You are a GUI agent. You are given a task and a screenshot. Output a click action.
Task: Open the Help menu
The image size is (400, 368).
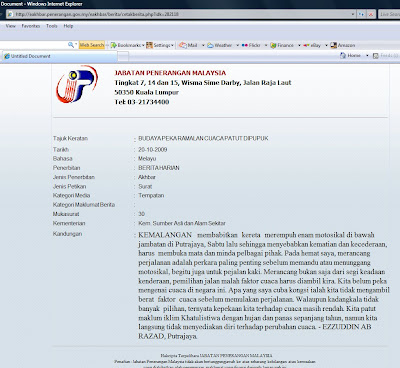point(68,26)
